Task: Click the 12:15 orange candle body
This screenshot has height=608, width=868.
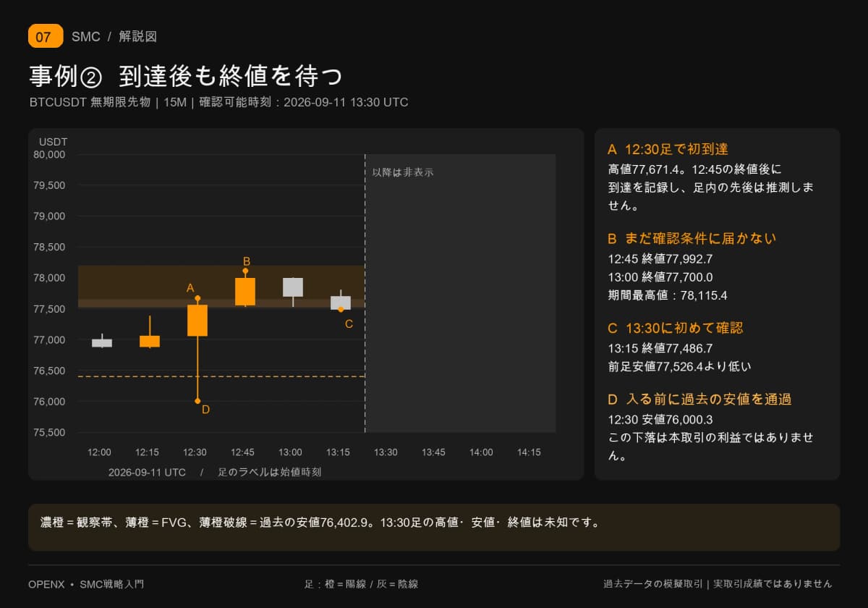Action: (150, 342)
